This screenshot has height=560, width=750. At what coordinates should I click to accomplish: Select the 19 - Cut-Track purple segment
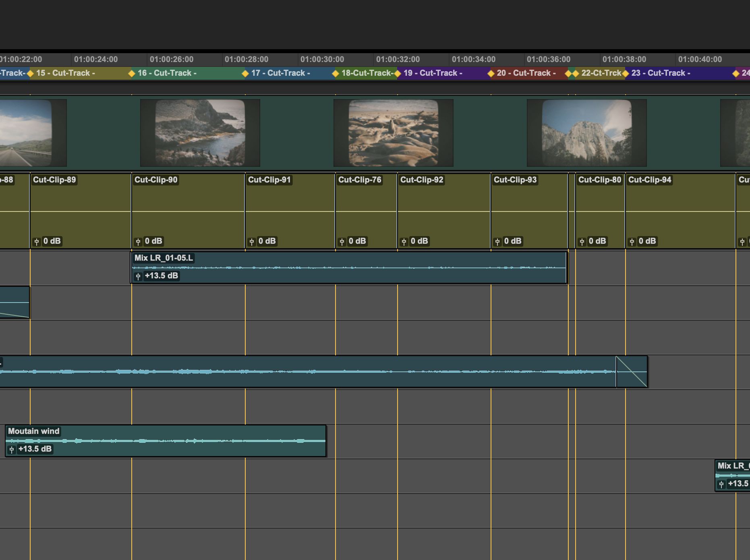(444, 73)
